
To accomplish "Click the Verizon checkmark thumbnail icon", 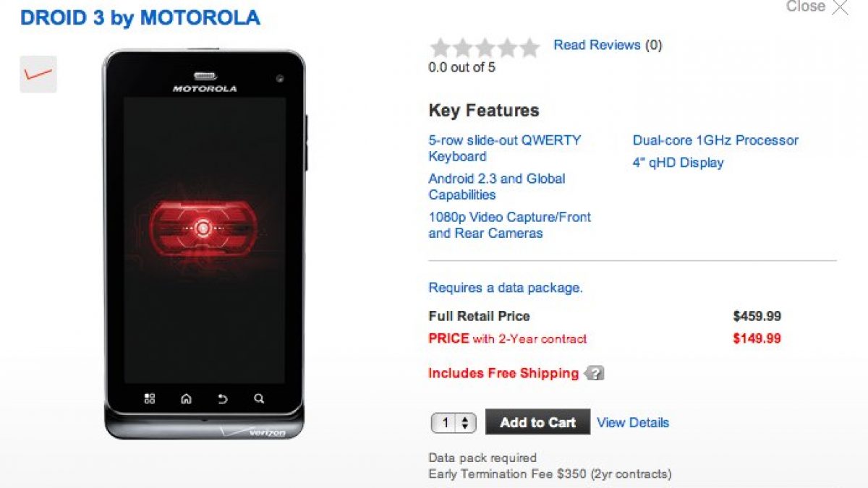I will click(38, 74).
